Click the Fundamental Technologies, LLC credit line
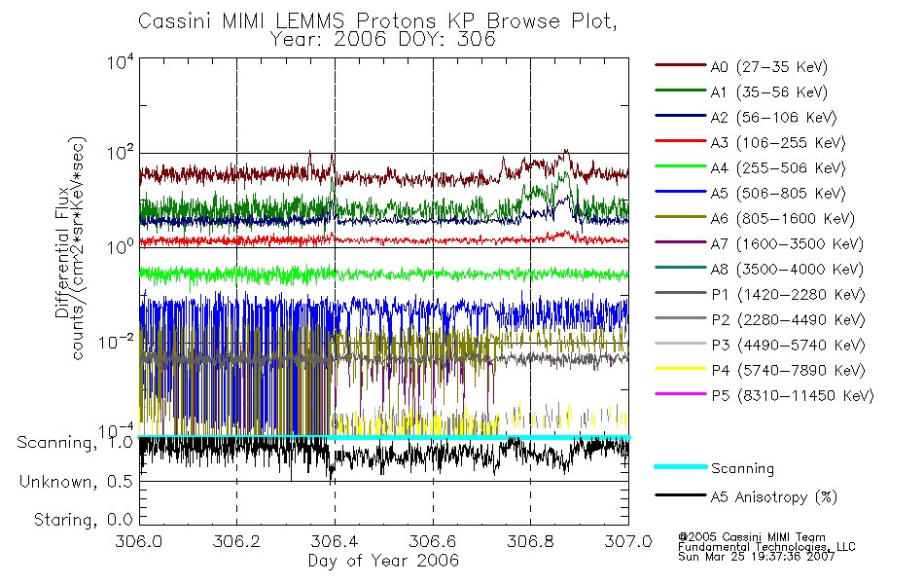The width and height of the screenshot is (924, 584). (x=766, y=547)
